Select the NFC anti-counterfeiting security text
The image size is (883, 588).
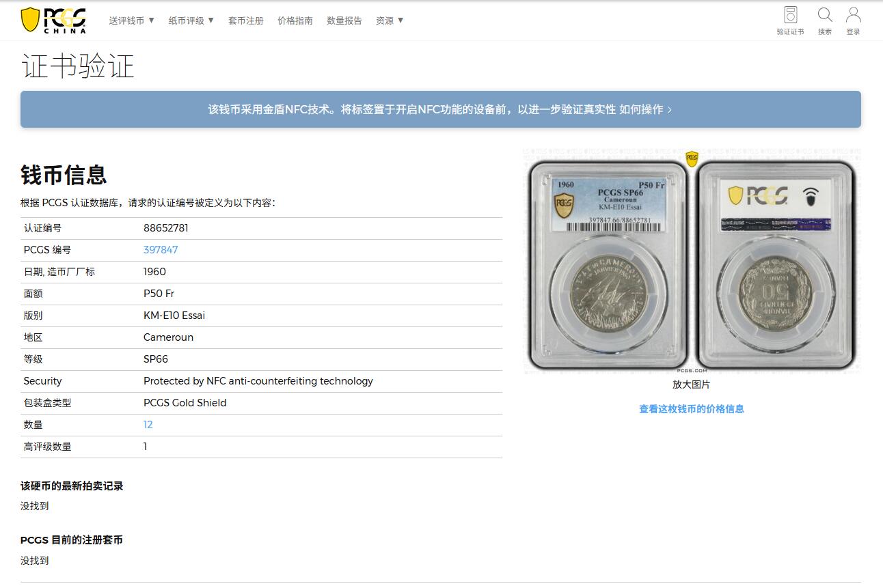click(x=258, y=381)
